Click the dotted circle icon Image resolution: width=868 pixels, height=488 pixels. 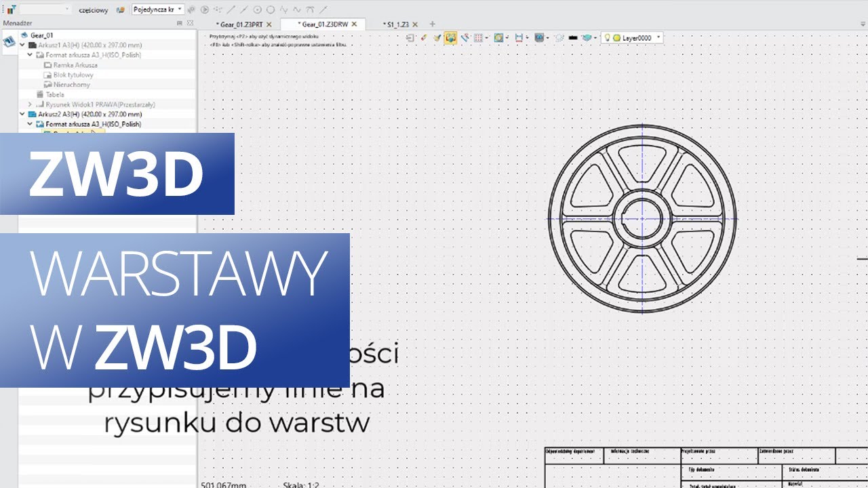click(559, 38)
